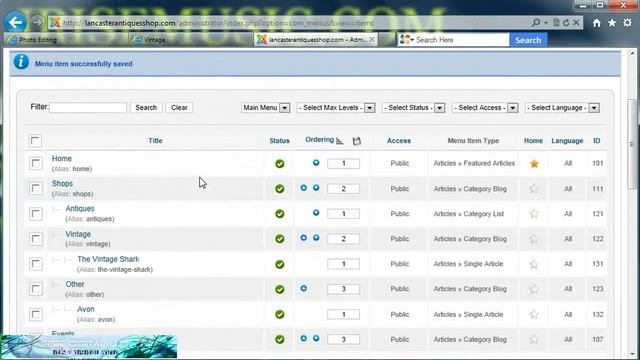The height and width of the screenshot is (360, 640).
Task: Open the Antiques menu item link
Action: click(x=80, y=209)
